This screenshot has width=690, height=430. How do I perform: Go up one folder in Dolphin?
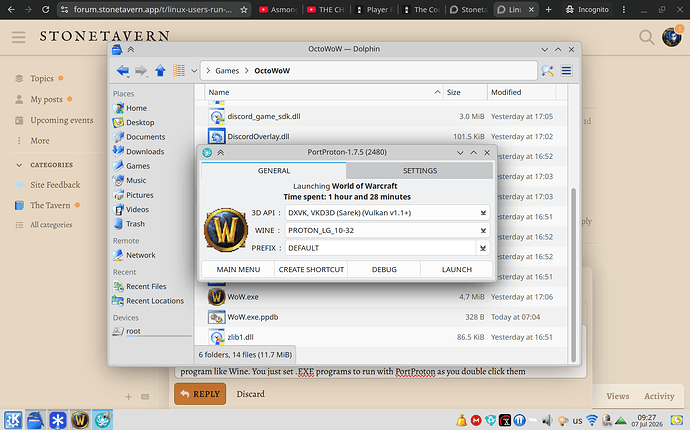point(160,70)
